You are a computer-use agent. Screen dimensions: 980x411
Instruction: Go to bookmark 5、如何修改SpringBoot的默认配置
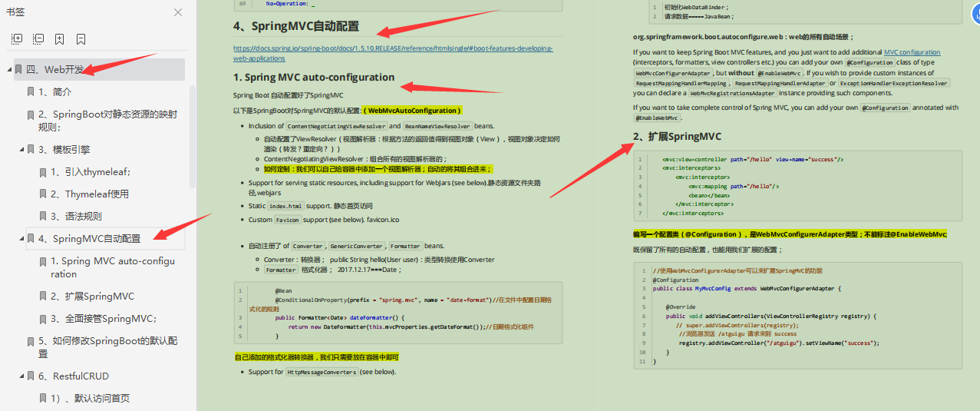[x=107, y=347]
